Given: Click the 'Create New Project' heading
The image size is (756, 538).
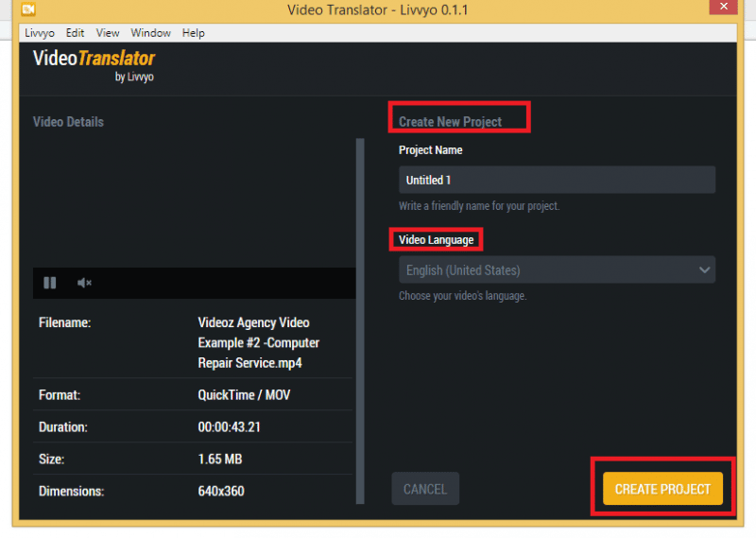Looking at the screenshot, I should click(450, 122).
